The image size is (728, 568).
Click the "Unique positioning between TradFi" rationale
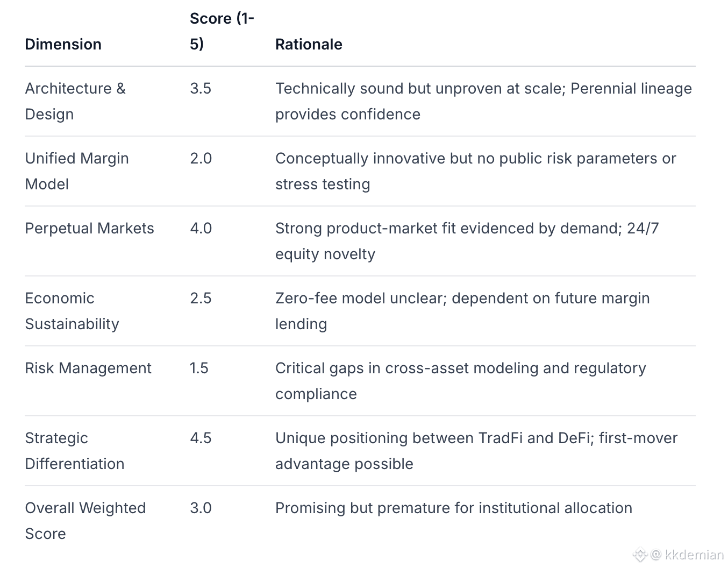tap(476, 451)
